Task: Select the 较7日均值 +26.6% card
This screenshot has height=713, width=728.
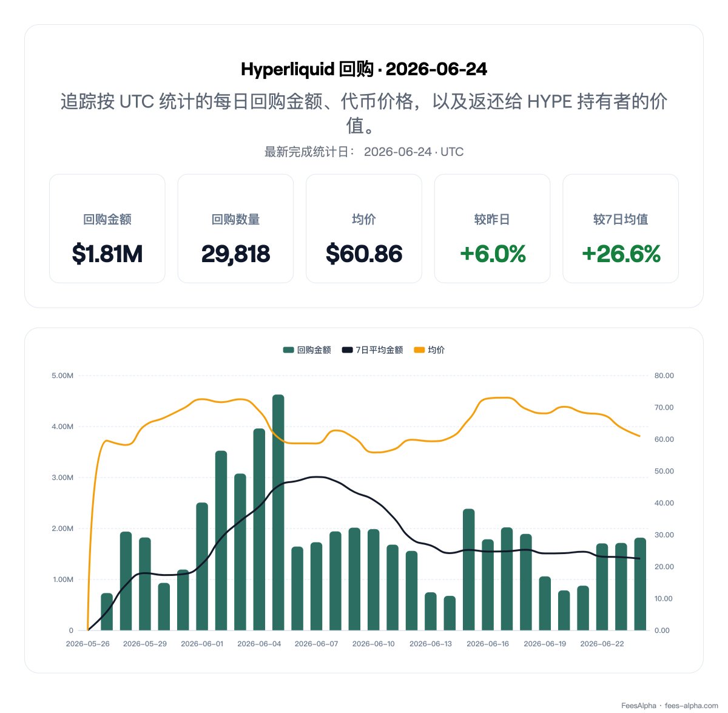Action: coord(621,229)
